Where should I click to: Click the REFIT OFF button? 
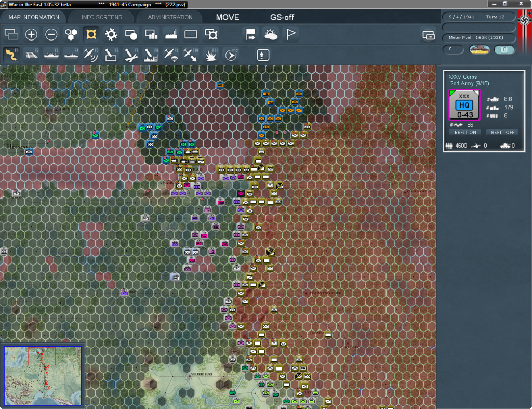[503, 133]
